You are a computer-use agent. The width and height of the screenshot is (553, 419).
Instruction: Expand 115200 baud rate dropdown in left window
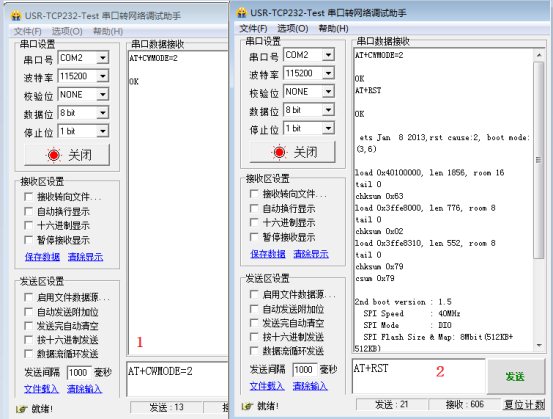coord(103,76)
